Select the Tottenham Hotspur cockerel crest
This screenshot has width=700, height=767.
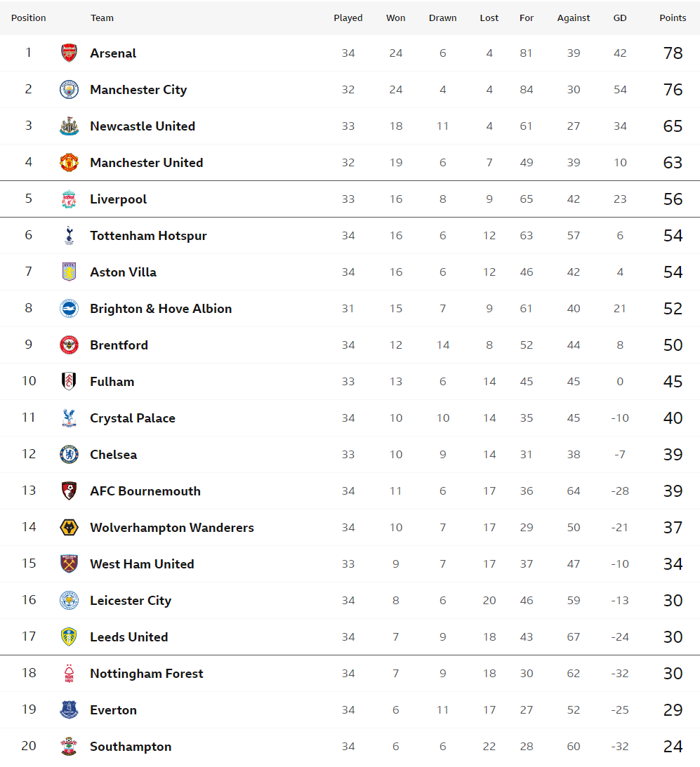pos(69,236)
